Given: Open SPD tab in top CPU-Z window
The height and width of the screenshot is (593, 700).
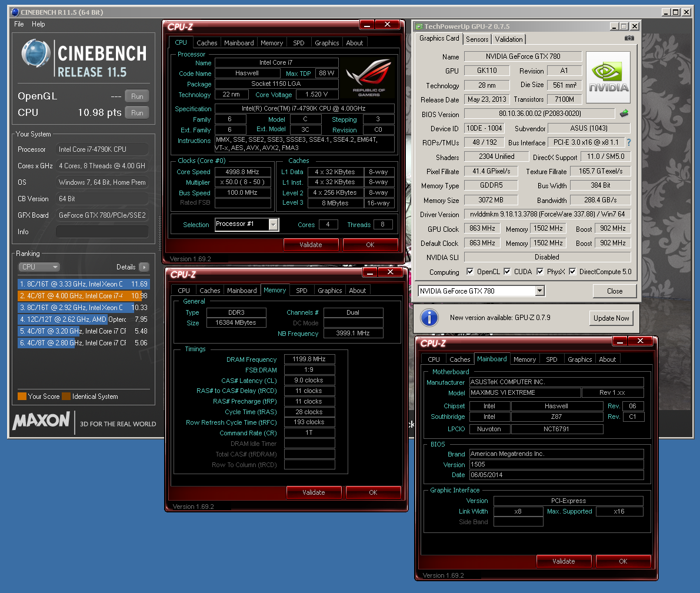Looking at the screenshot, I should (x=299, y=43).
